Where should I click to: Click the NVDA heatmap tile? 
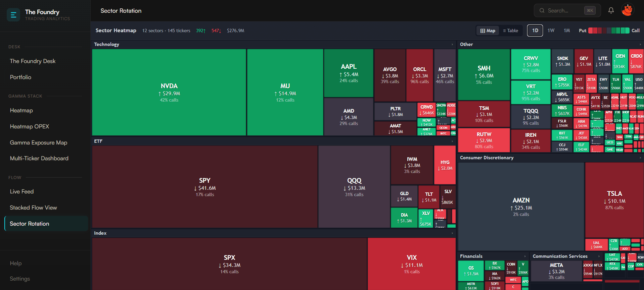pyautogui.click(x=169, y=92)
